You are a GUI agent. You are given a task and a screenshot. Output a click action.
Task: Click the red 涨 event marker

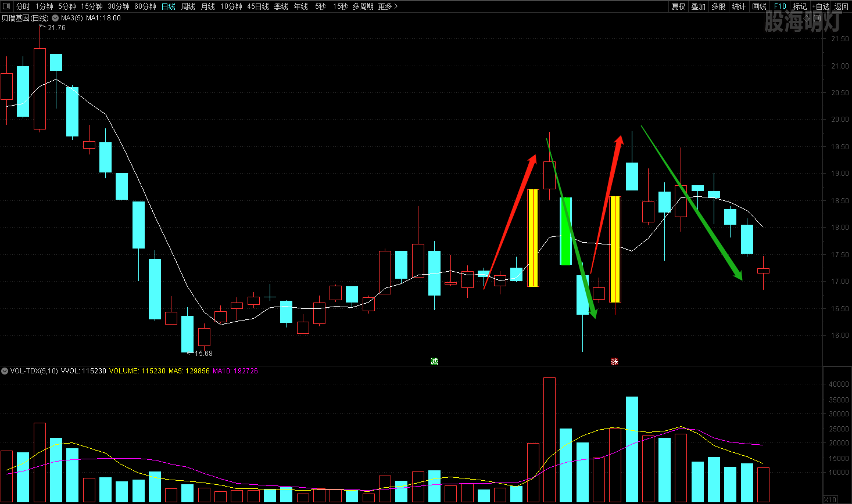(614, 361)
